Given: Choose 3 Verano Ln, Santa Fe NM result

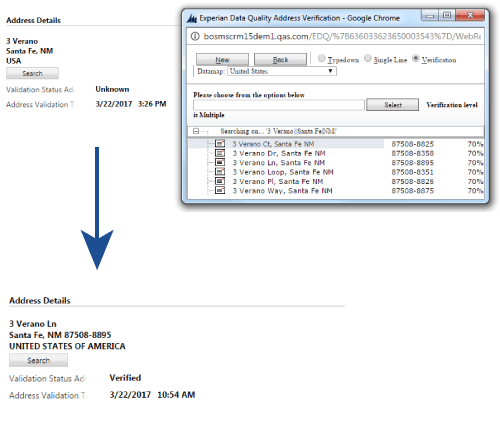Looking at the screenshot, I should point(279,163).
